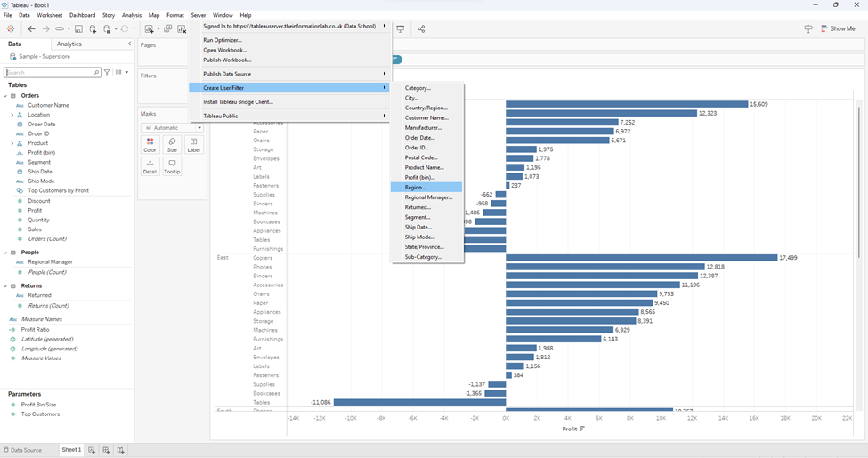Click the Show/Hide Cards icon beside Show Me
Screen dimensions: 868x458
808,28
